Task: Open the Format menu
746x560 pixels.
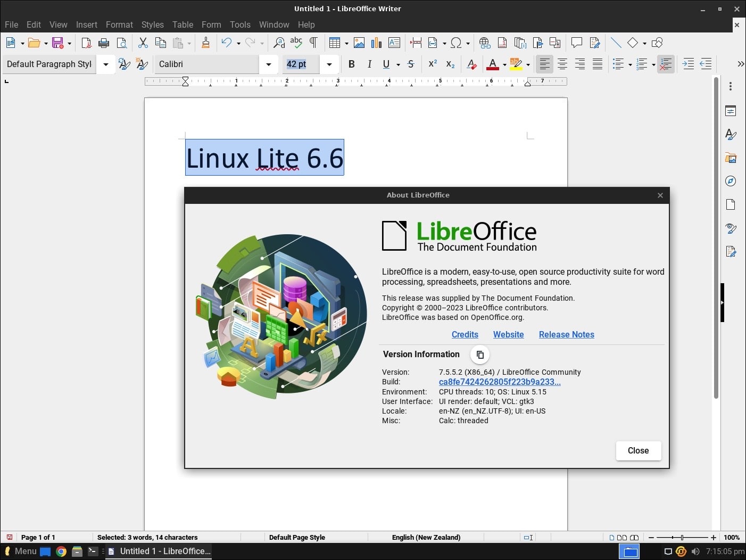Action: pos(119,24)
